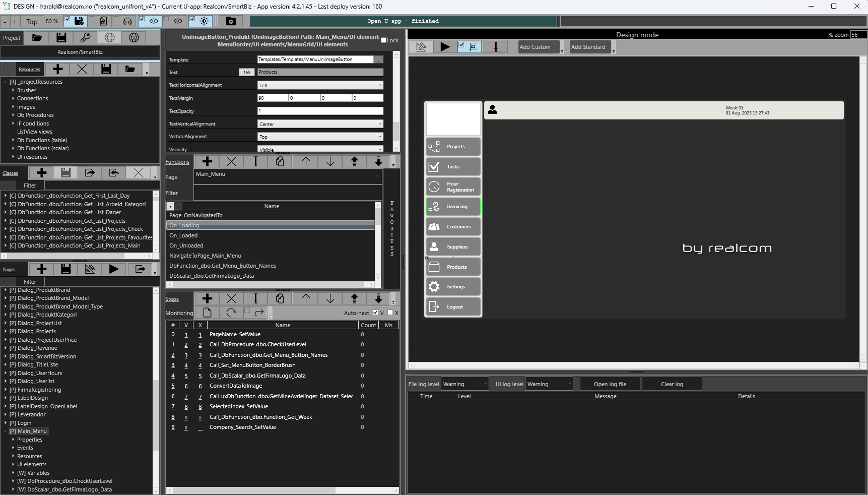Click Clear log button

[672, 384]
